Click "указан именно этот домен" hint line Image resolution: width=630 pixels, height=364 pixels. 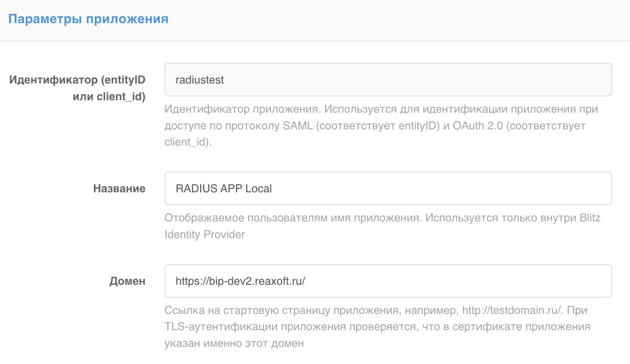(x=234, y=343)
